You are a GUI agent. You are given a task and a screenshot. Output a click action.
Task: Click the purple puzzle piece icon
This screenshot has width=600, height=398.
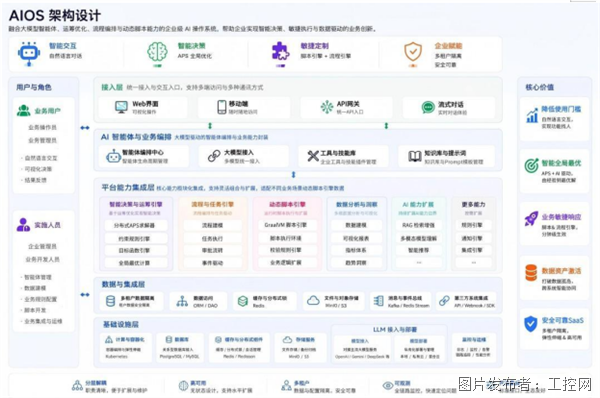pos(280,51)
